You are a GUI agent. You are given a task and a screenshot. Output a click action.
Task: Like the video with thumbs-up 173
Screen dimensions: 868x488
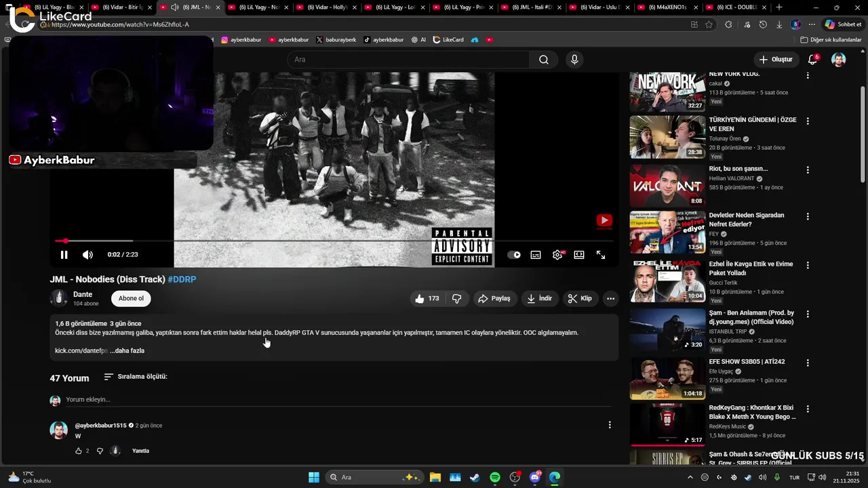[427, 298]
